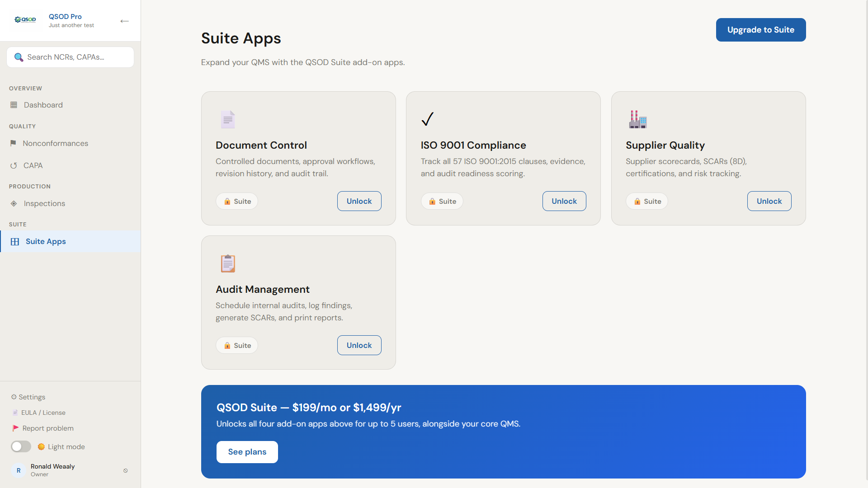Viewport: 868px width, 488px height.
Task: Click the Suite Apps grid icon
Action: (15, 242)
